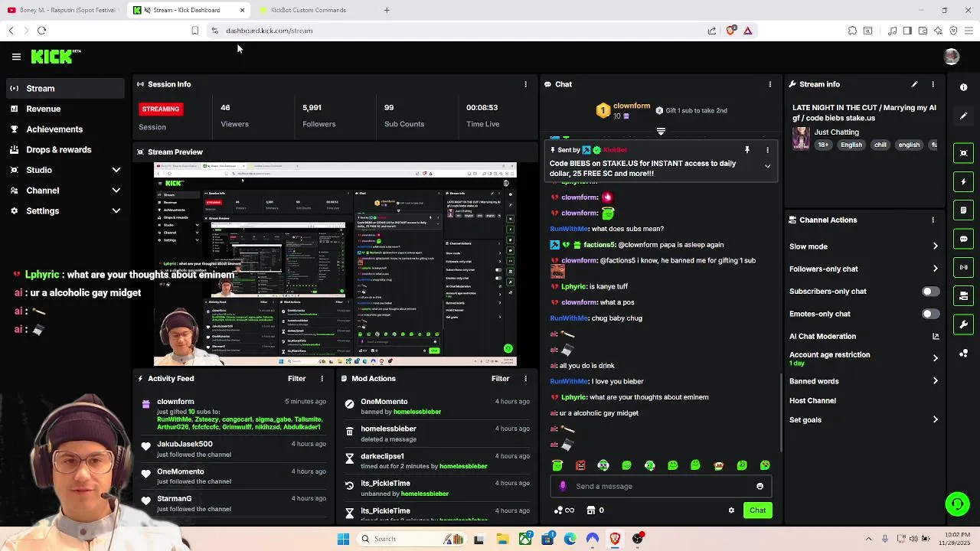
Task: Toggle the wrench widget icon in rail
Action: 964,324
